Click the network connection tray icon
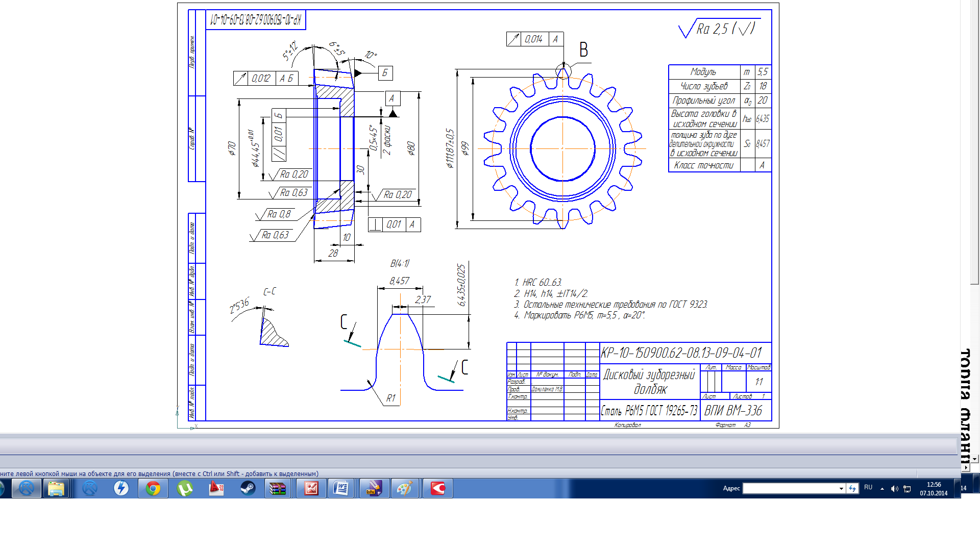 907,489
